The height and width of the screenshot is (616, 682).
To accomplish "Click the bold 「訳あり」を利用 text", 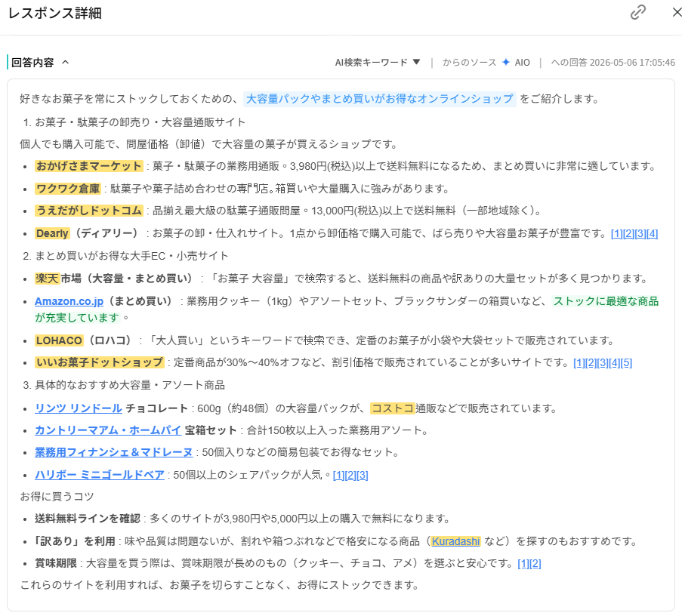I will (x=76, y=541).
